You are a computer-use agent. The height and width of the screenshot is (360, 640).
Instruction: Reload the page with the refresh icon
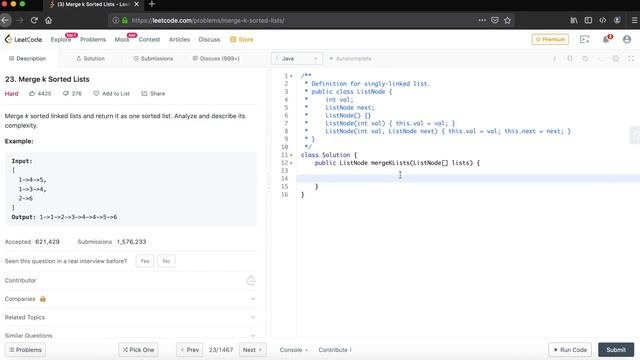pos(34,20)
